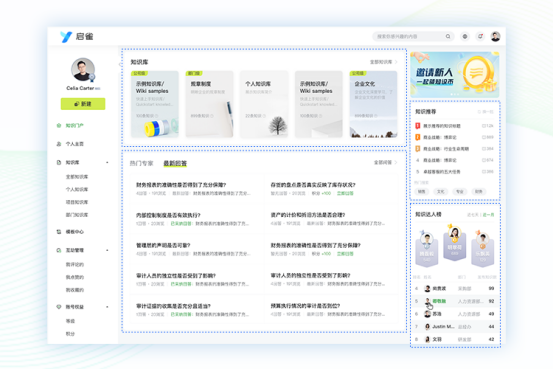The height and width of the screenshot is (369, 553).
Task: Click the rank 8 文容 avatar
Action: pos(427,339)
